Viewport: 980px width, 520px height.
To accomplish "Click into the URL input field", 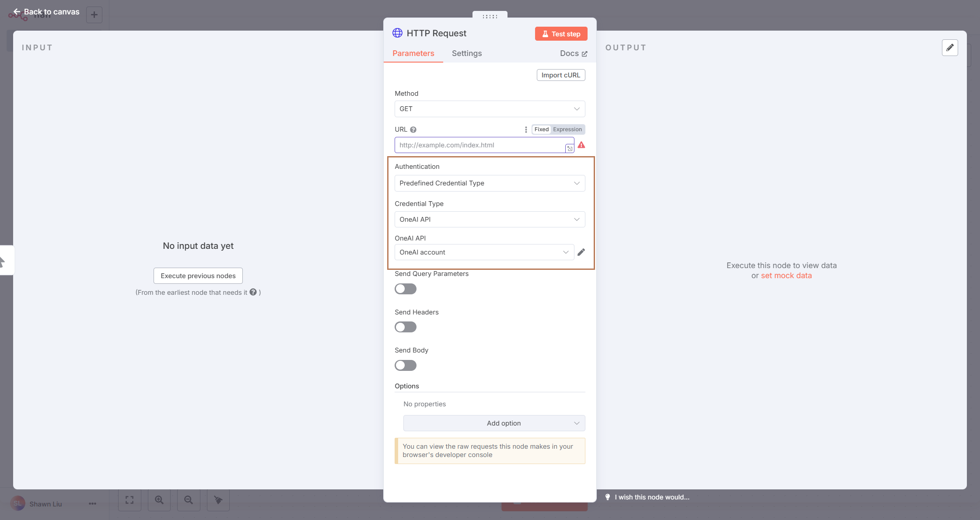I will [479, 145].
